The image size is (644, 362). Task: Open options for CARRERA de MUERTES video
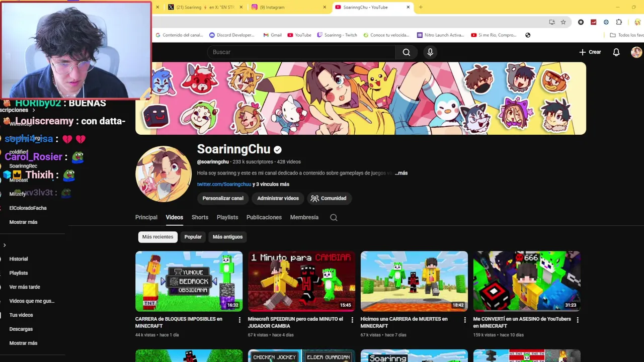point(465,320)
